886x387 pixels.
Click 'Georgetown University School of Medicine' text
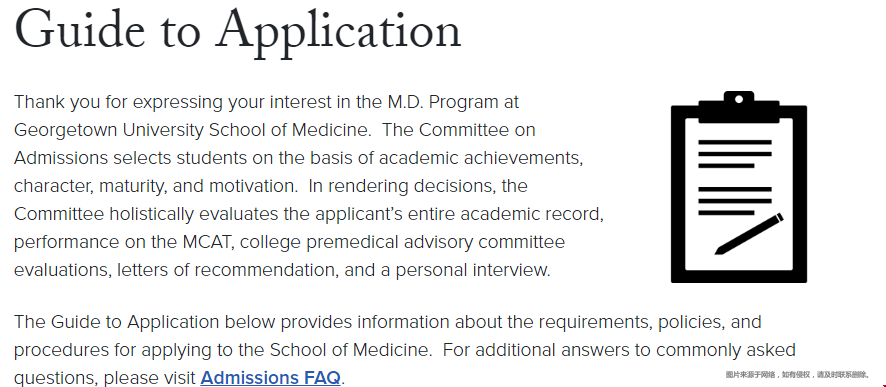point(191,130)
